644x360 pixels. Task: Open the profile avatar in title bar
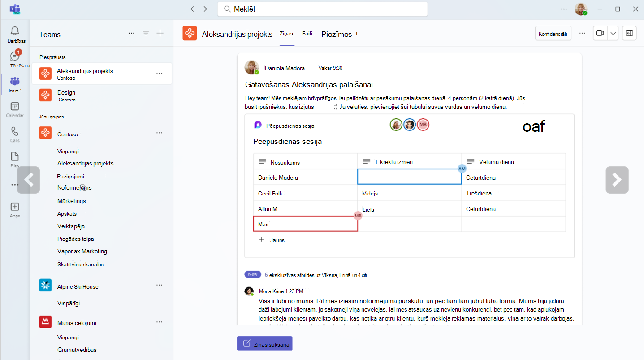(581, 9)
